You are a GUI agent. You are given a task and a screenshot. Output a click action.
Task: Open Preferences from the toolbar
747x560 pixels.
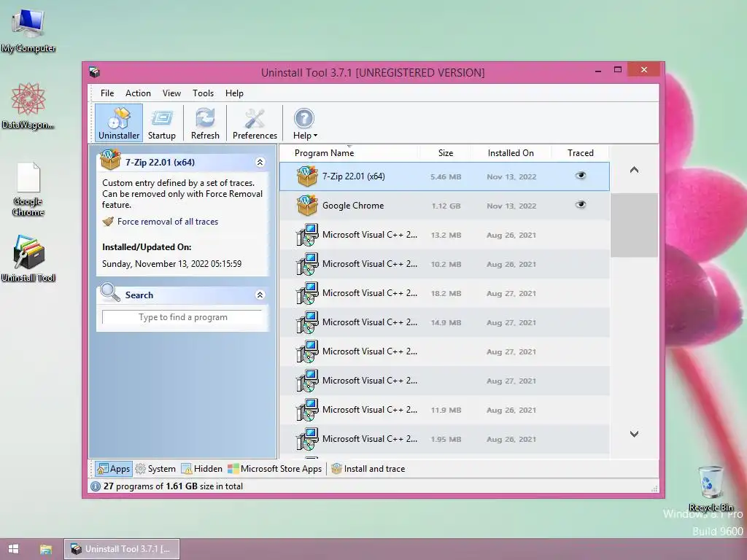255,123
